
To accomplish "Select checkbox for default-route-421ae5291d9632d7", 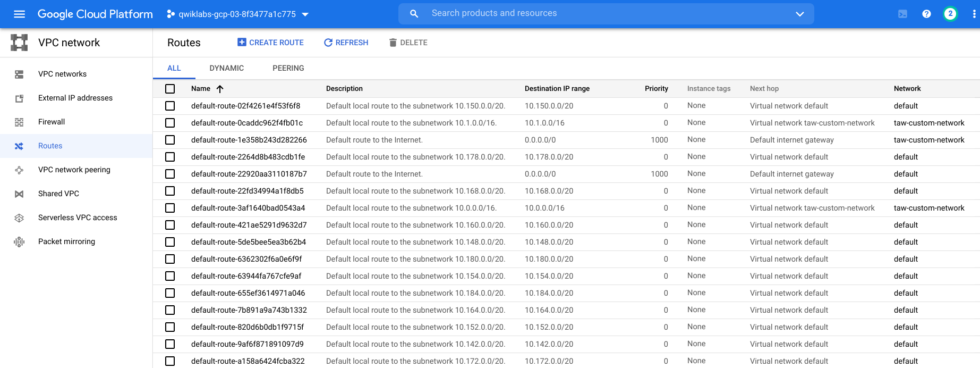I will coord(170,225).
